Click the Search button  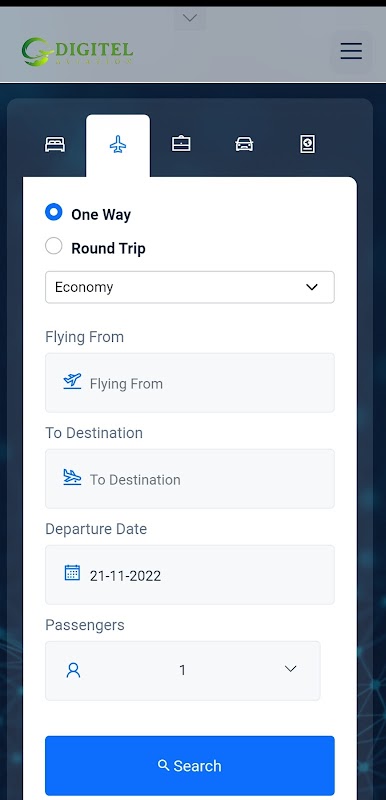pyautogui.click(x=190, y=765)
